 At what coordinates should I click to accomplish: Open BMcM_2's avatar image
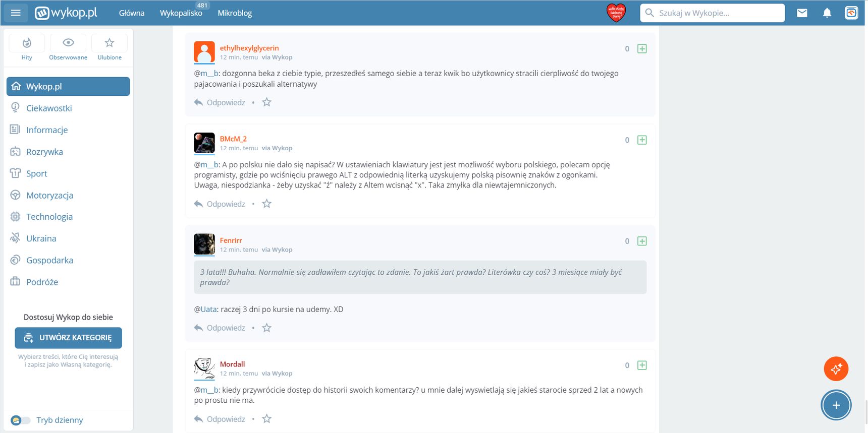click(204, 143)
